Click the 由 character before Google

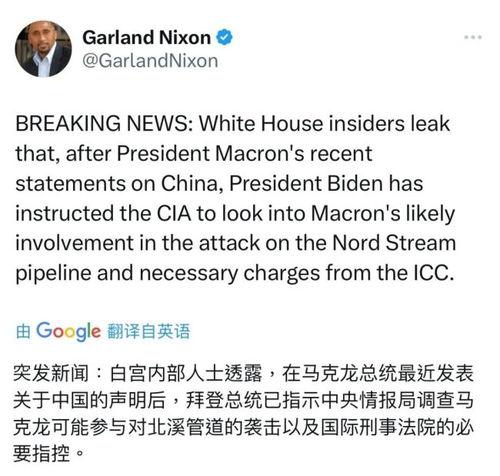[x=23, y=332]
